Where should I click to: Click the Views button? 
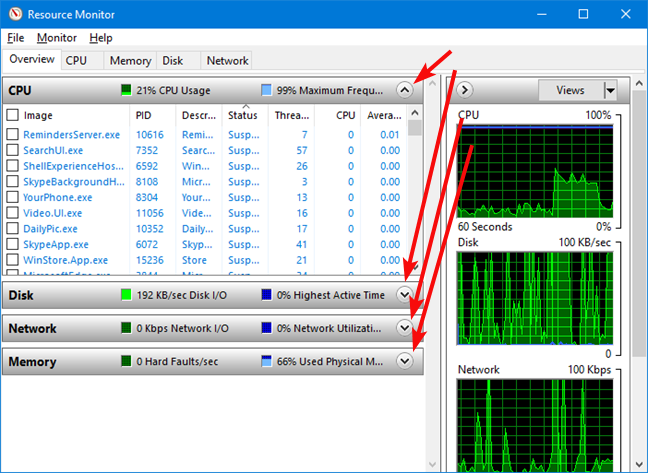click(570, 90)
